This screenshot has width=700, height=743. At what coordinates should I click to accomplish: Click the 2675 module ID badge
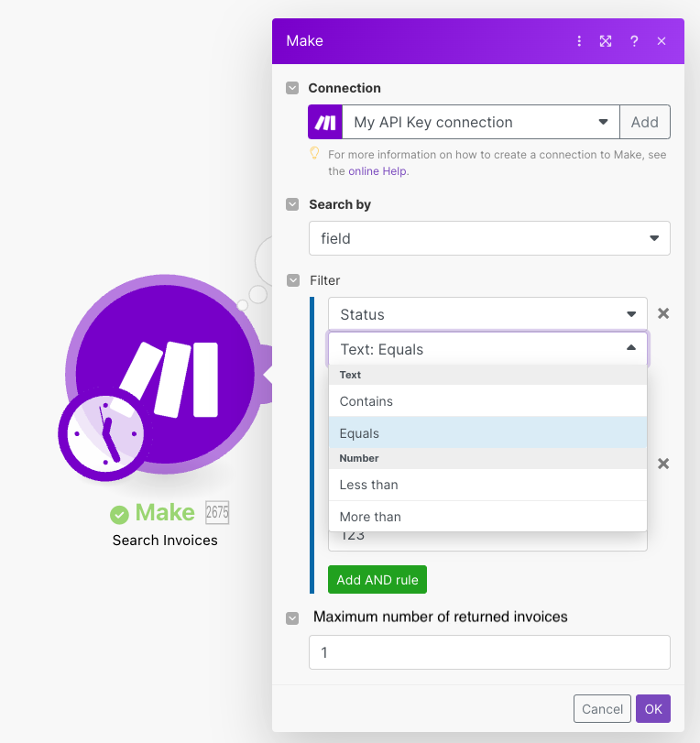217,512
